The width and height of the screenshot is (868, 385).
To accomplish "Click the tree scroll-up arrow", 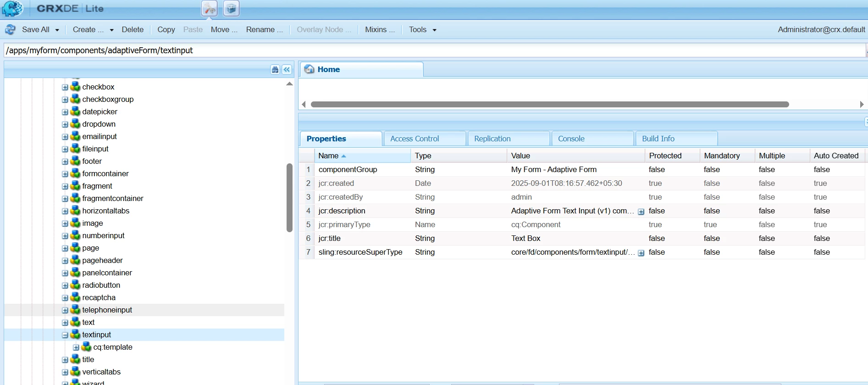I will (x=289, y=84).
